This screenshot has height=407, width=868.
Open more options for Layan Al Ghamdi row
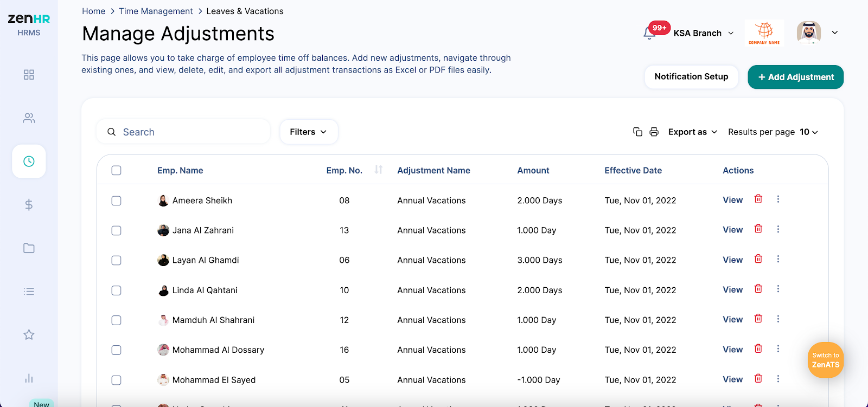tap(778, 259)
